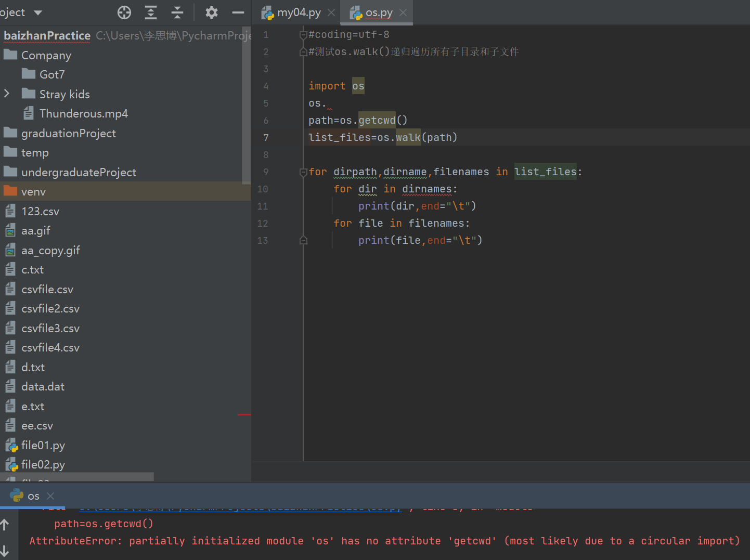Screen dimensions: 750x560
Task: Select ee.csv file
Action: (37, 425)
